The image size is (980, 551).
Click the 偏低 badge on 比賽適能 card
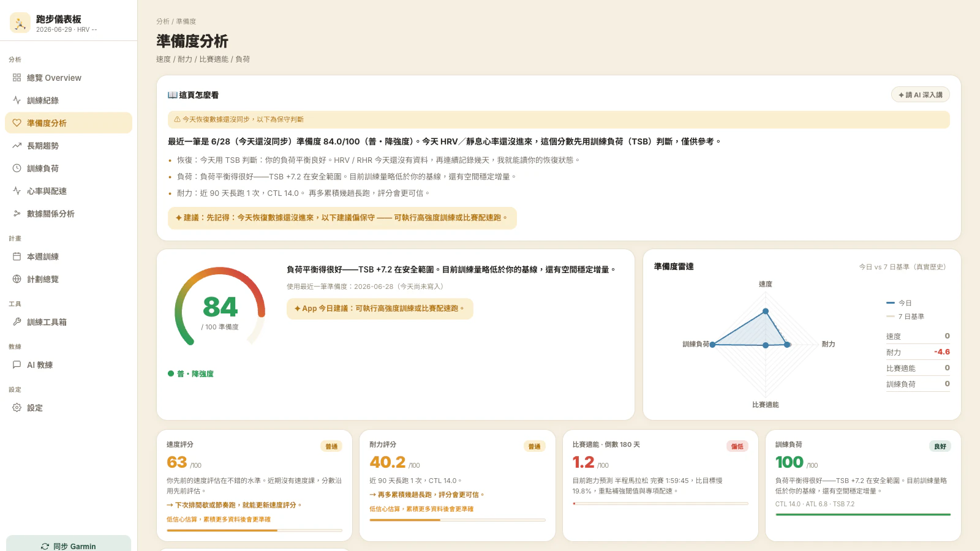point(737,446)
